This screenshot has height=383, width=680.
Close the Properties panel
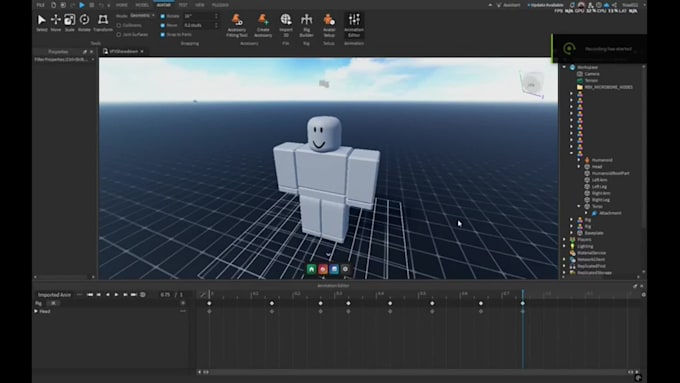(91, 52)
